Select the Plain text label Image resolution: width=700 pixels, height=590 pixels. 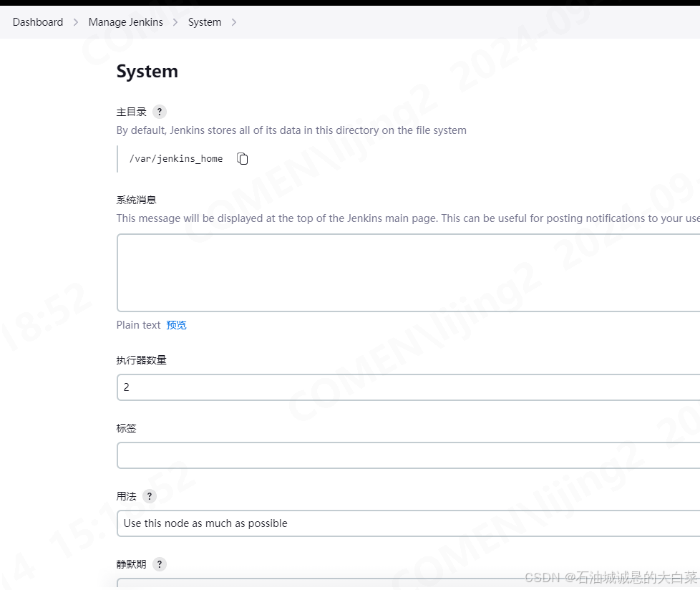tap(138, 324)
